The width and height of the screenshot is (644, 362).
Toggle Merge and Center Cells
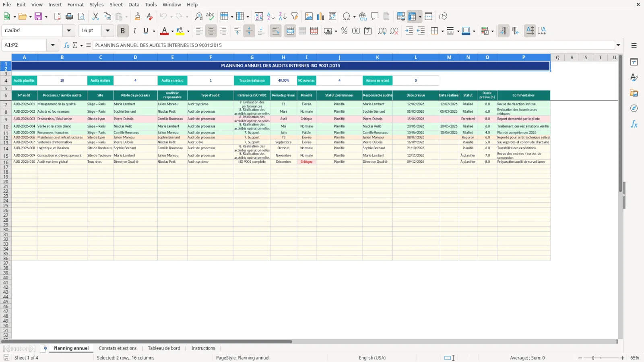pos(290,31)
